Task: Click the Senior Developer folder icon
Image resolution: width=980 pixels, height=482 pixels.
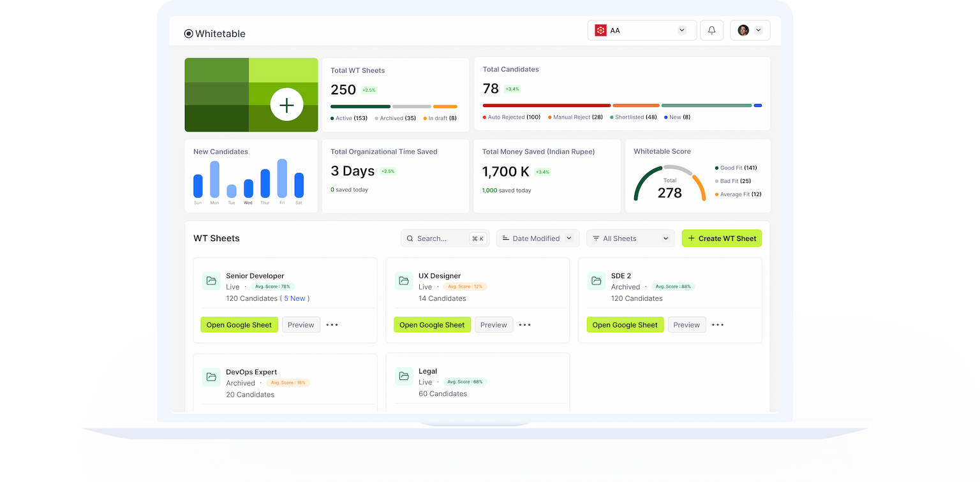Action: coord(211,281)
